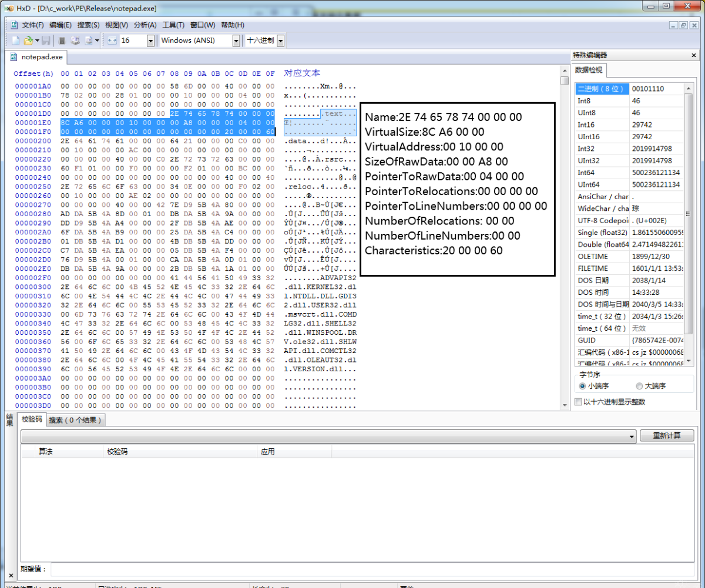The width and height of the screenshot is (705, 588).
Task: Click the New file toolbar icon
Action: coord(16,41)
